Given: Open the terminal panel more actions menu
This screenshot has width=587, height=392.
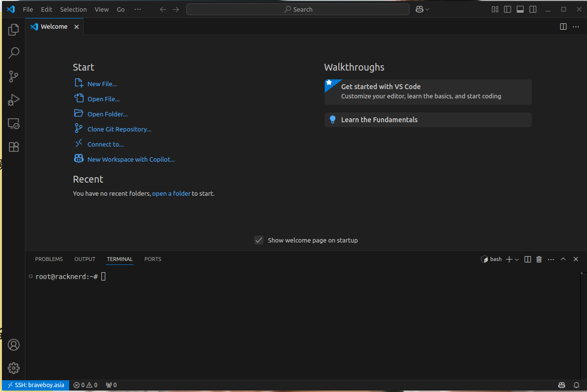Looking at the screenshot, I should [x=551, y=259].
